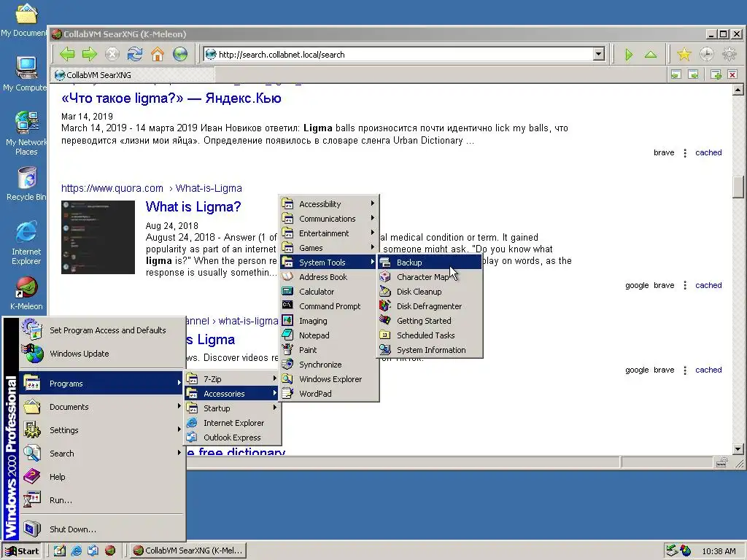This screenshot has width=747, height=560.
Task: Open History with the clock icon
Action: tap(706, 54)
